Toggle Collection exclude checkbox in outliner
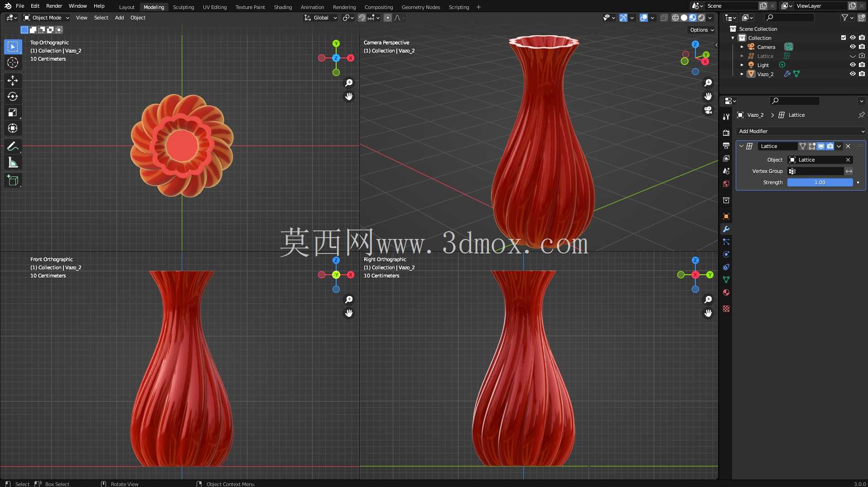This screenshot has width=868, height=487. click(x=844, y=38)
